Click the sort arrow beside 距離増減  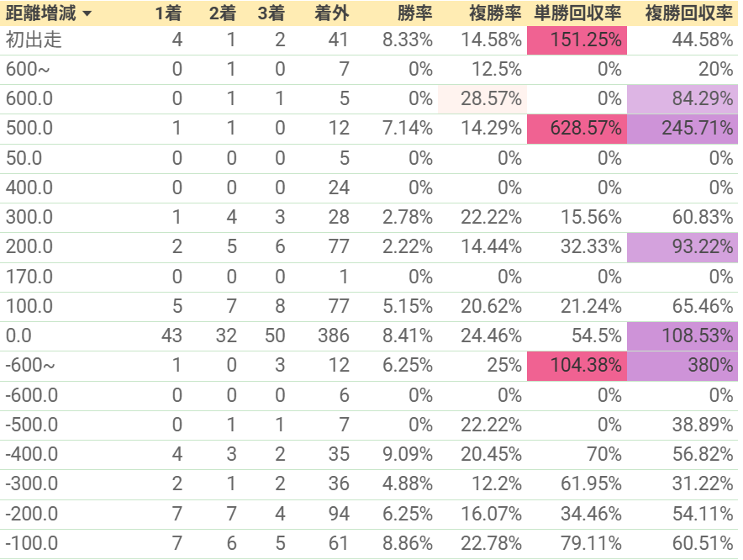click(x=87, y=13)
